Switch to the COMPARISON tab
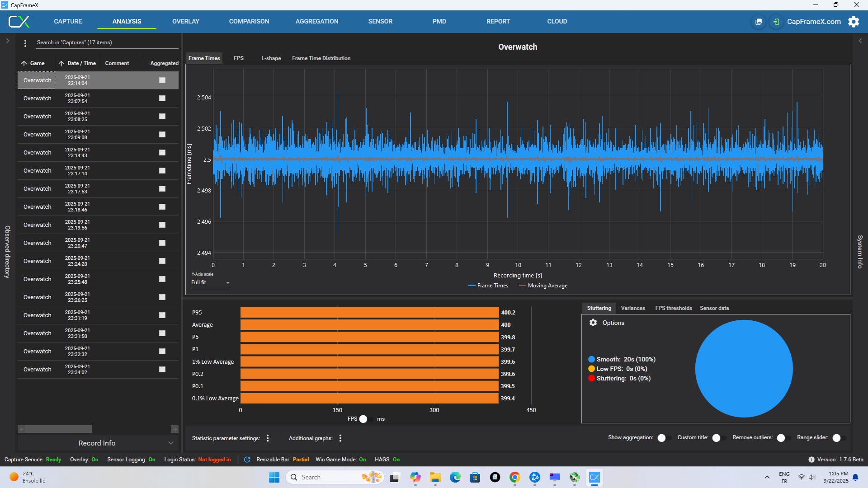Screen dimensions: 868x488 (x=249, y=21)
